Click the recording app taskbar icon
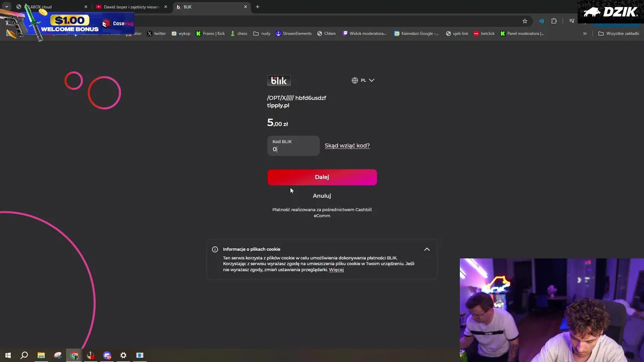This screenshot has width=644, height=362. tap(91, 355)
